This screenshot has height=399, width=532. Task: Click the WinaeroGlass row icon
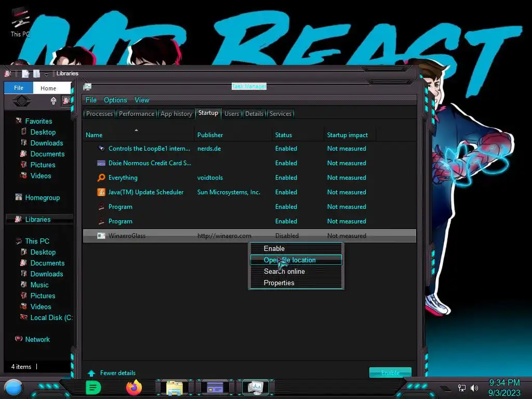[x=101, y=235]
